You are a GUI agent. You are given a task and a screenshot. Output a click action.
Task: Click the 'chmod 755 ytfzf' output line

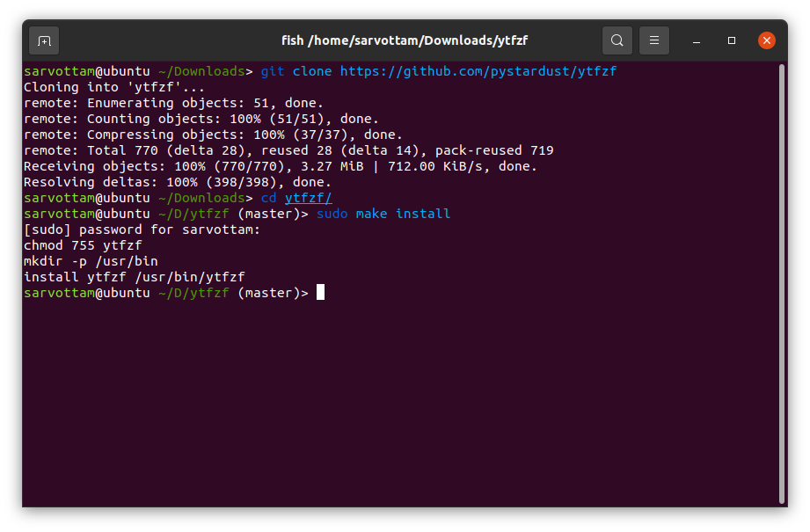pyautogui.click(x=83, y=245)
